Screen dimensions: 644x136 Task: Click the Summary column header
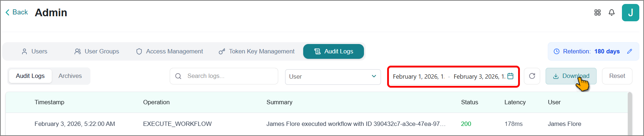point(279,102)
